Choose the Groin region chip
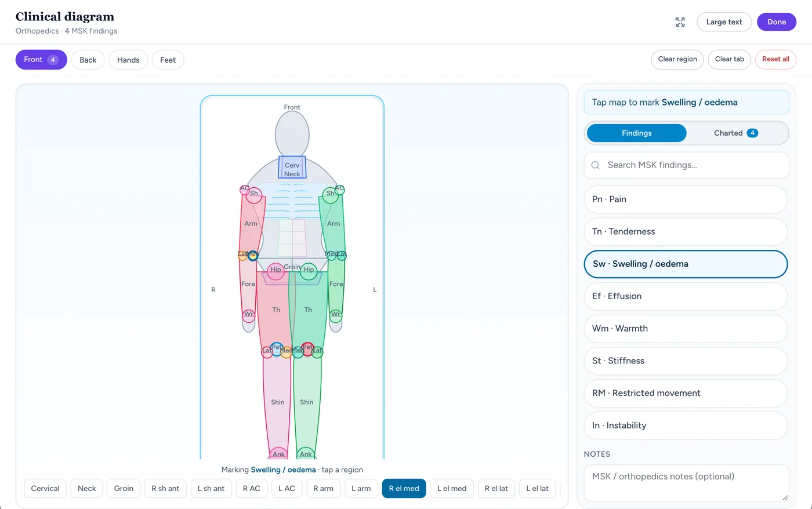The image size is (812, 509). point(124,489)
